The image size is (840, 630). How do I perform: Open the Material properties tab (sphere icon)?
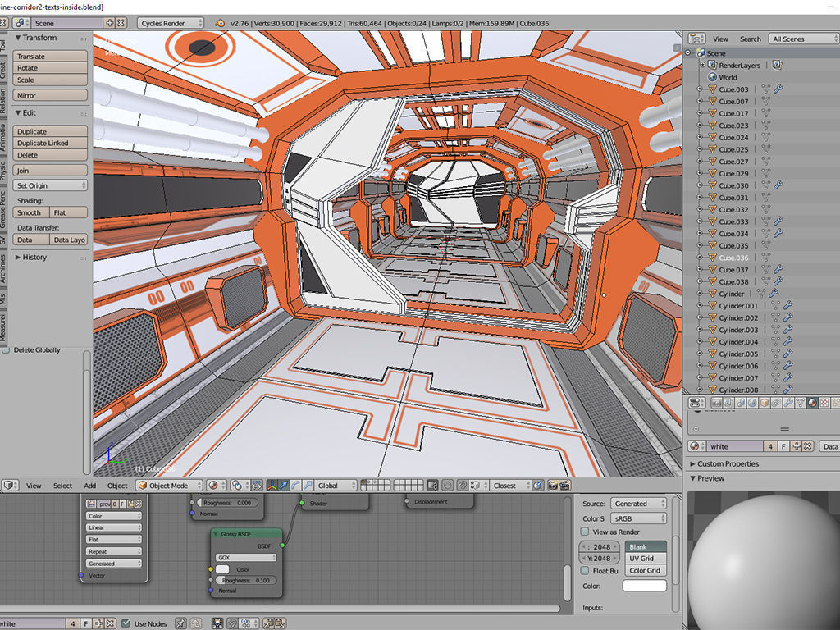pyautogui.click(x=813, y=402)
